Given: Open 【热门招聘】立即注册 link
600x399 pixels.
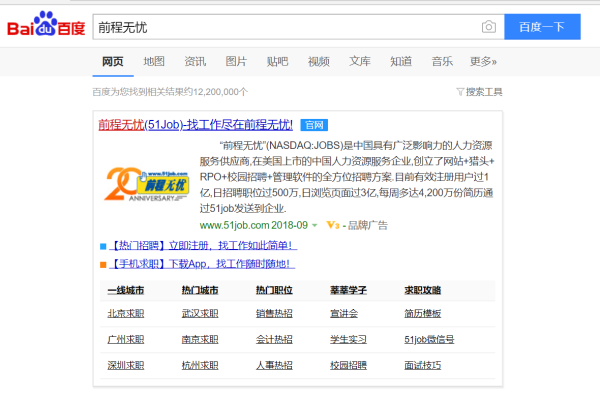Looking at the screenshot, I should (203, 245).
